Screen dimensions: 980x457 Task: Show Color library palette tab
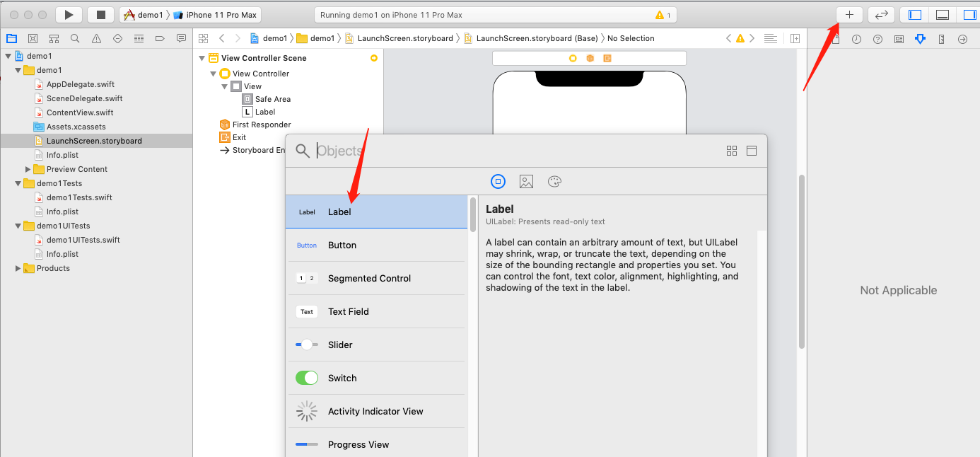554,182
